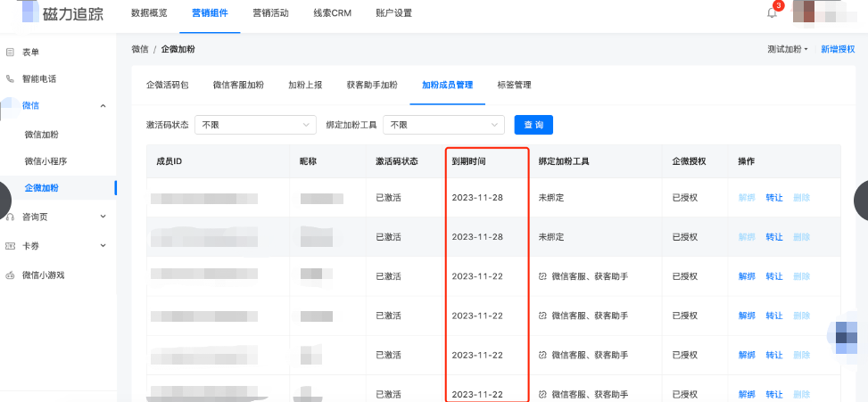Click the 新增授权 link

pyautogui.click(x=838, y=49)
